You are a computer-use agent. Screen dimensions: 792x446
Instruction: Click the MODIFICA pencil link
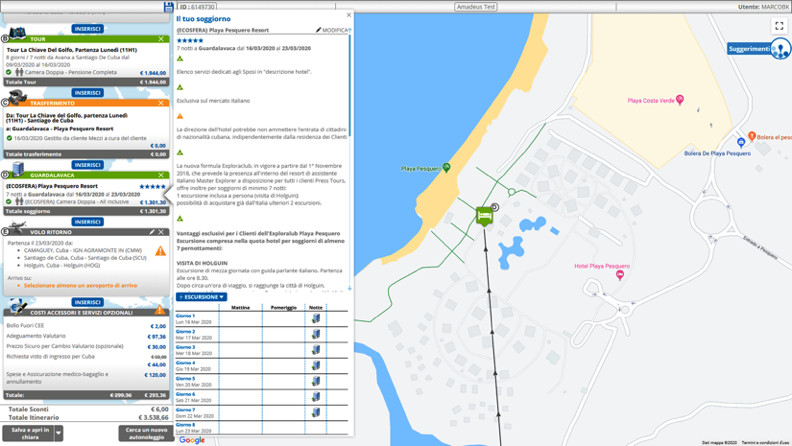[x=332, y=30]
